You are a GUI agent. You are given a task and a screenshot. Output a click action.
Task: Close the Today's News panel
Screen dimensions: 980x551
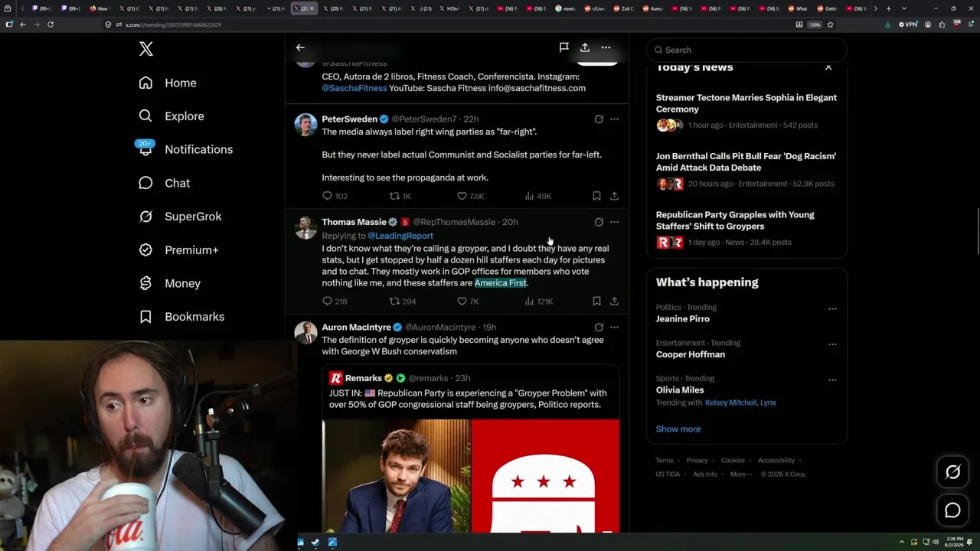(828, 68)
